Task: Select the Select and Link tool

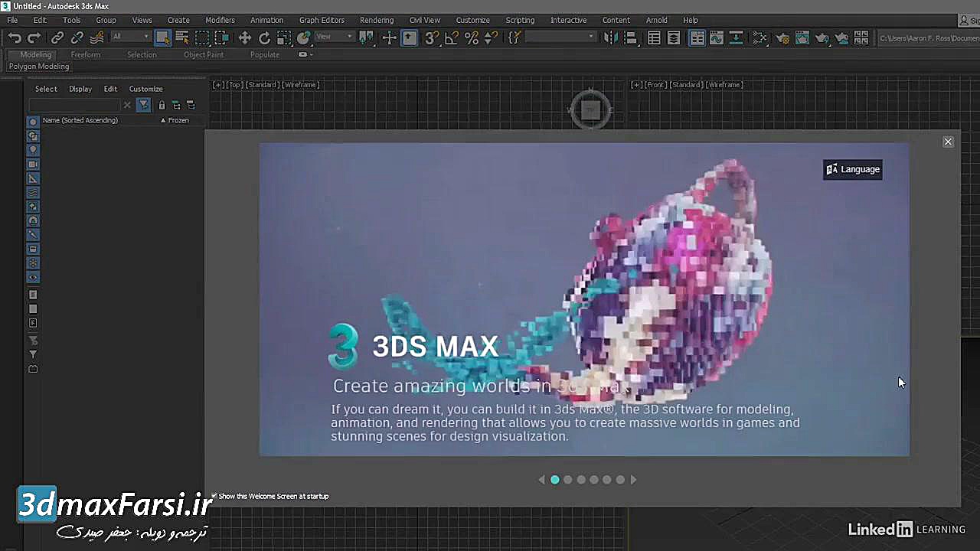Action: click(57, 37)
